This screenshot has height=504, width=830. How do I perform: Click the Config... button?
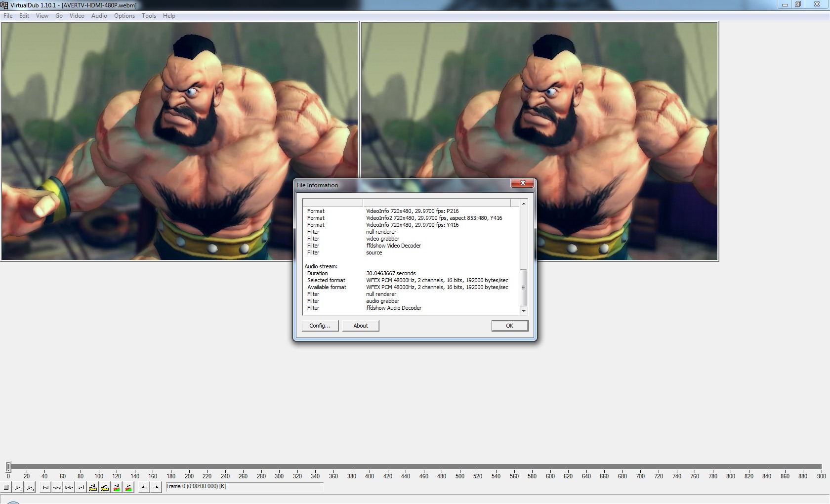(320, 326)
